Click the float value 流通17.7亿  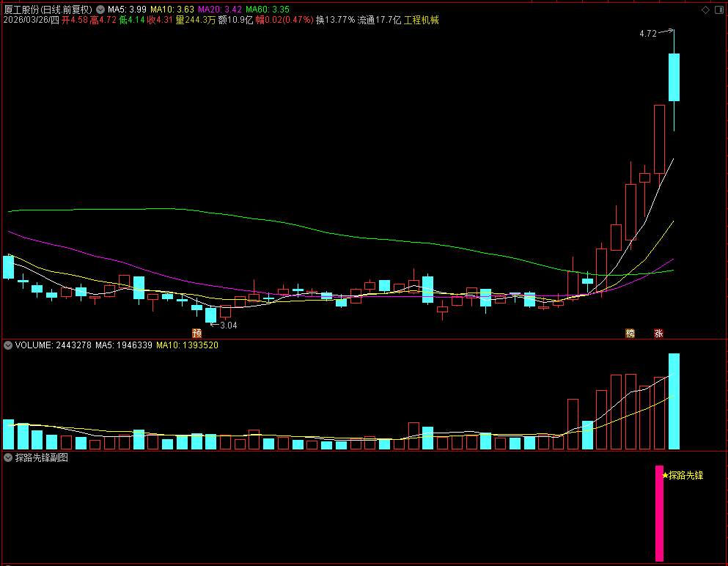point(379,20)
